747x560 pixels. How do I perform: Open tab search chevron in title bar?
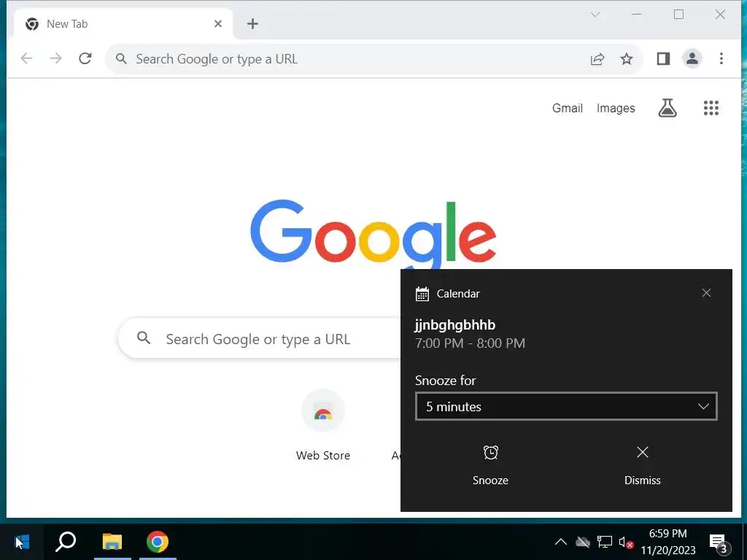pos(595,15)
